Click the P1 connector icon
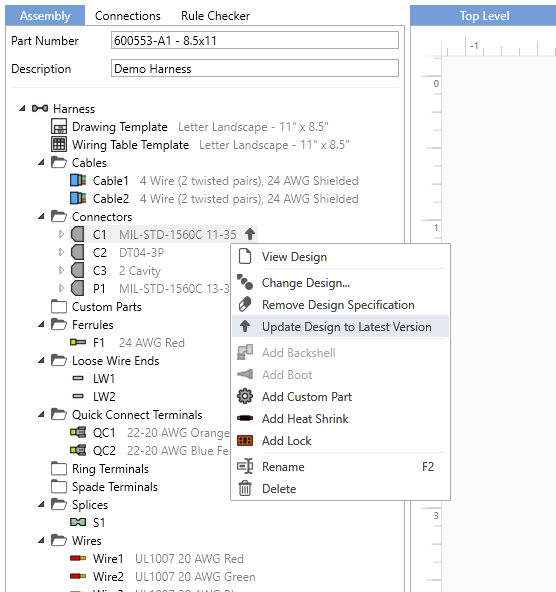The width and height of the screenshot is (556, 592). click(x=78, y=288)
